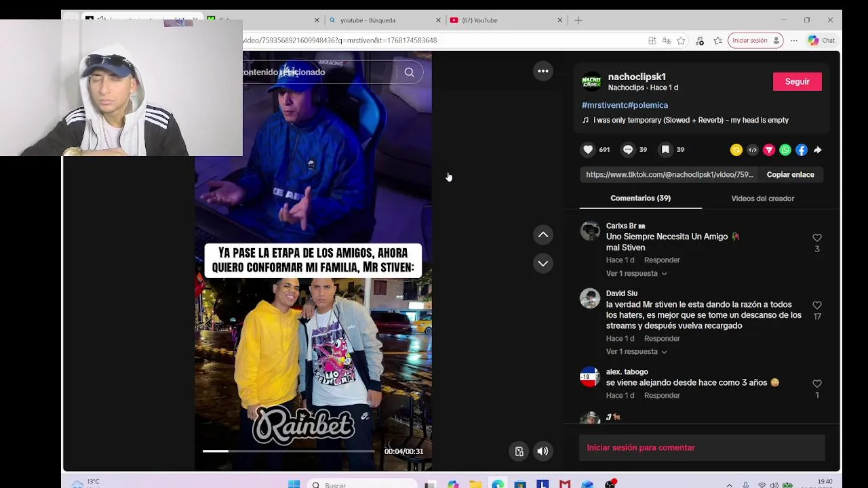Viewport: 868px width, 488px height.
Task: Share the video on Facebook
Action: 802,150
